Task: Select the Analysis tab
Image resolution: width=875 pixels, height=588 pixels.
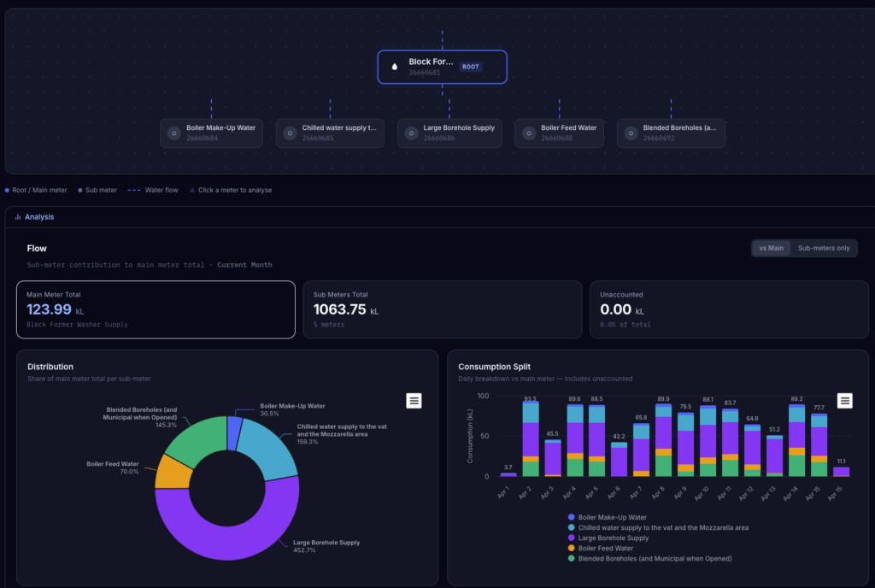Action: 34,217
